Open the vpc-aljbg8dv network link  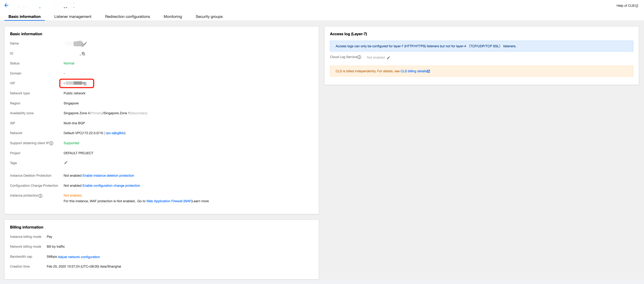pyautogui.click(x=115, y=133)
